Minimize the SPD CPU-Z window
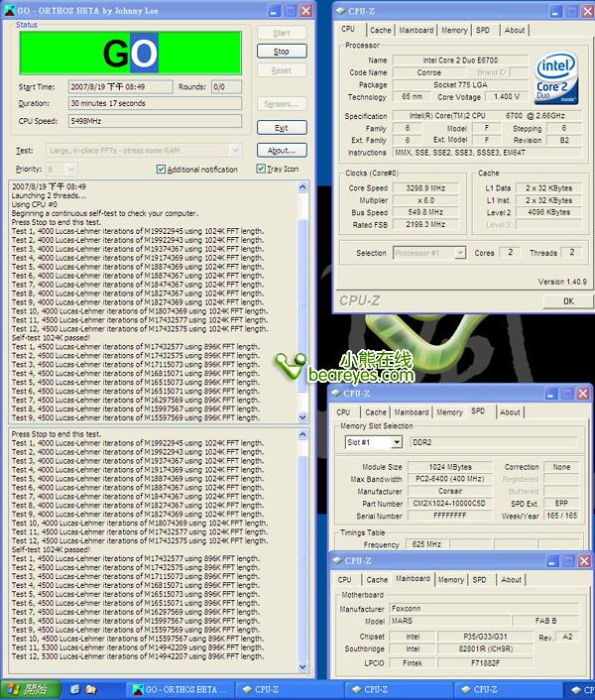Screen dimensions: 595x700 pyautogui.click(x=551, y=394)
